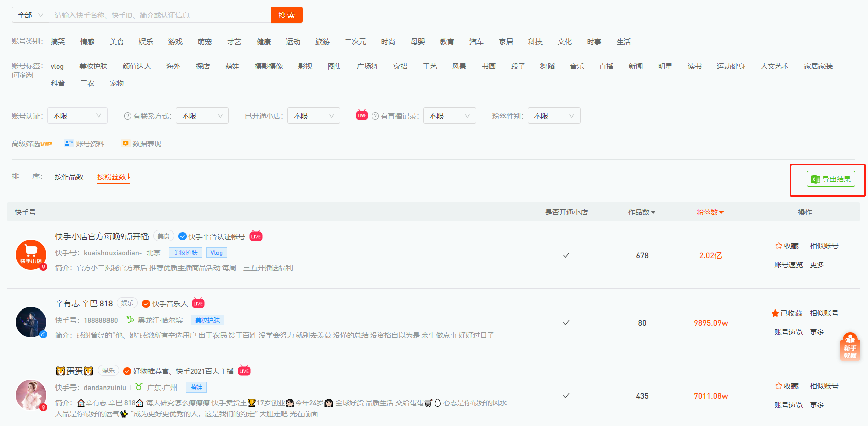Open account title 快手小店官方每晚9点开播
This screenshot has width=868, height=426.
coord(102,236)
